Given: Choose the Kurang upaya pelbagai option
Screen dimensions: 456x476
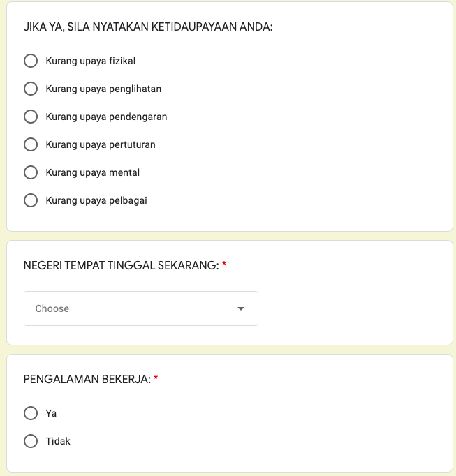Looking at the screenshot, I should [x=31, y=200].
